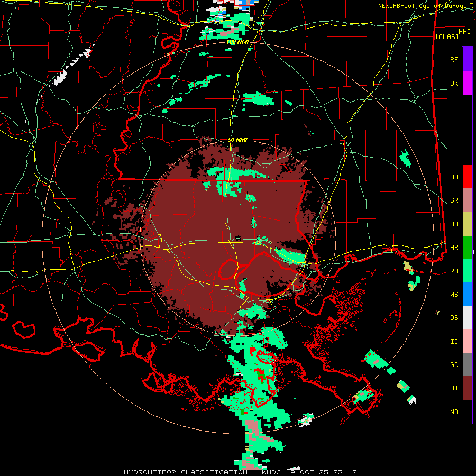Click the RF legend label
Viewport: 476px width, 476px height.
click(454, 59)
